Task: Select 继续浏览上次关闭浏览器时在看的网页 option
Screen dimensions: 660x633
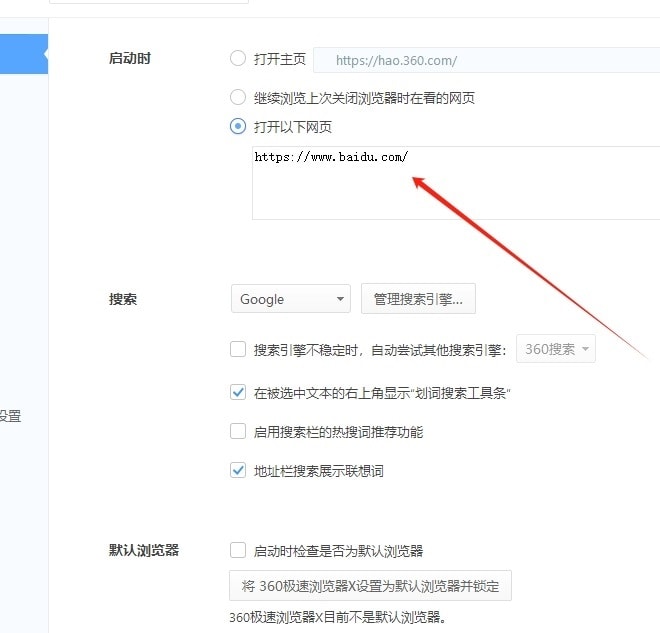Action: [238, 97]
